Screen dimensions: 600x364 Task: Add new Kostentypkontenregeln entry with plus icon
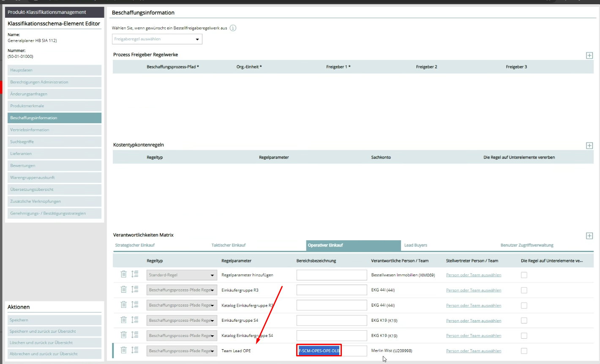click(589, 146)
